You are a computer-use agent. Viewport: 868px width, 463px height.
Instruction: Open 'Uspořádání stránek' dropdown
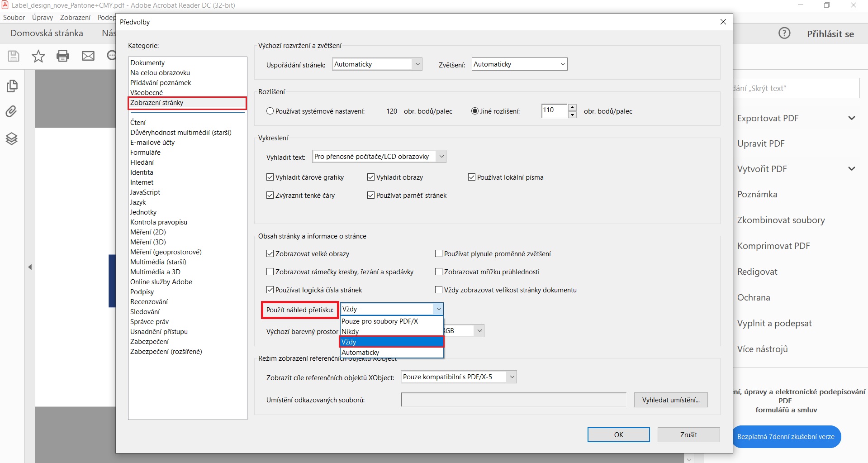click(x=377, y=64)
